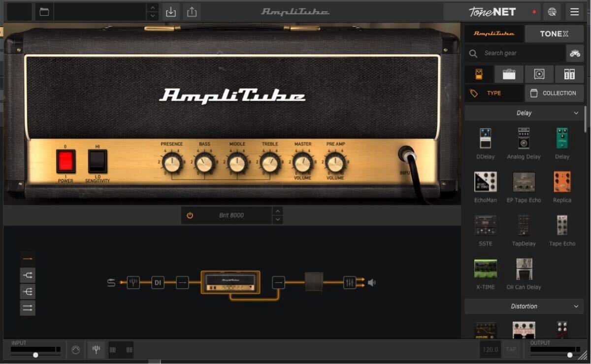591x364 pixels.
Task: Toggle the amp bypass power button near Brit 8000
Action: [190, 215]
